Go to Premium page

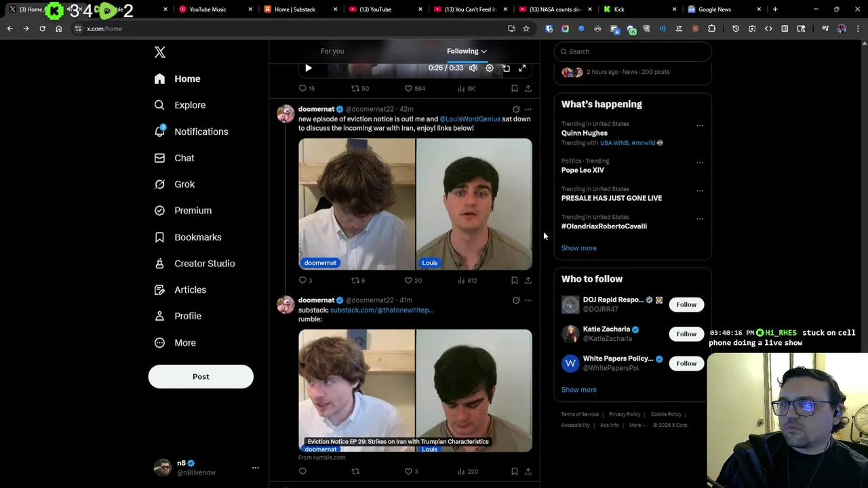pyautogui.click(x=183, y=211)
